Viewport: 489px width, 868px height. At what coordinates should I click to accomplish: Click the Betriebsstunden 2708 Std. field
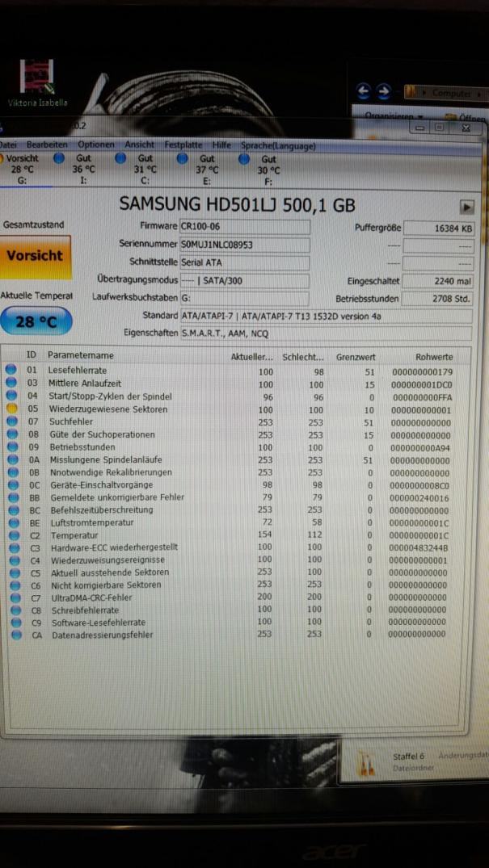(437, 299)
